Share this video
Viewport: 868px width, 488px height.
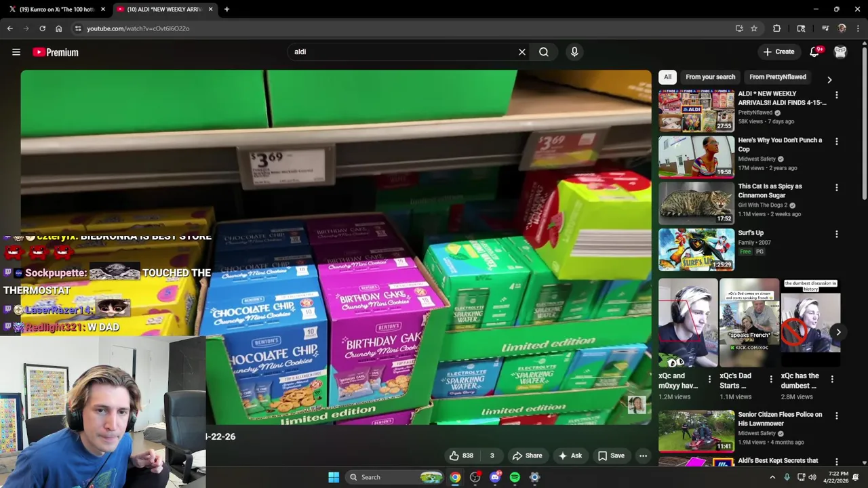[527, 455]
